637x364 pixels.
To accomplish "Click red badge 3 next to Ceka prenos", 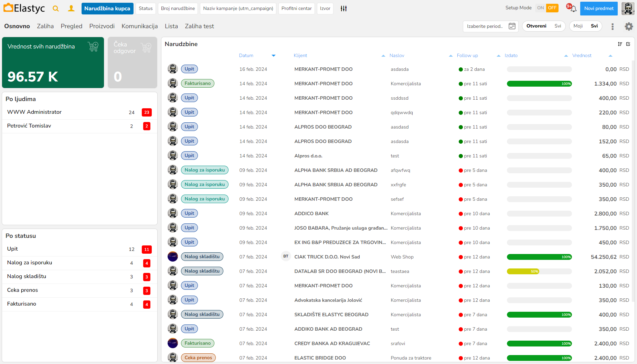I will 147,290.
